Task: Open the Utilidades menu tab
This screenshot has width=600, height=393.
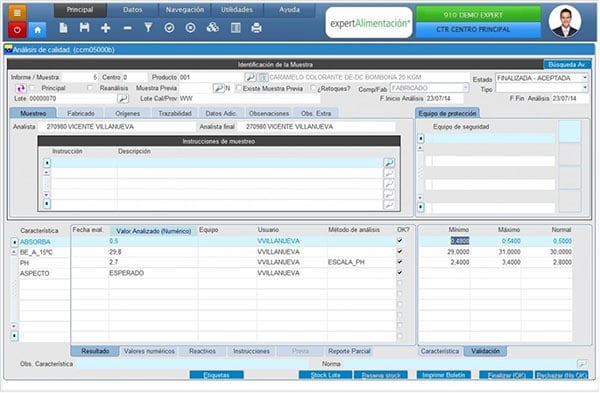Action: tap(237, 10)
